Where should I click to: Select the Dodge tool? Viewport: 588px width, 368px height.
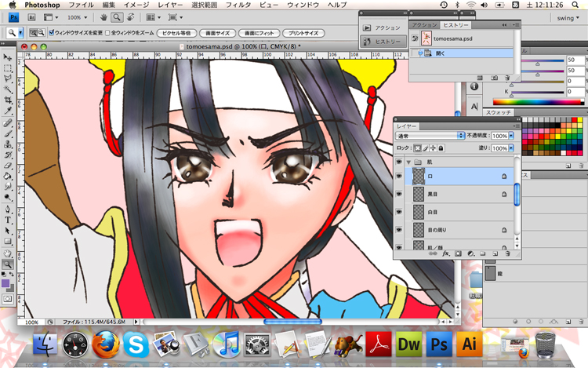point(8,197)
